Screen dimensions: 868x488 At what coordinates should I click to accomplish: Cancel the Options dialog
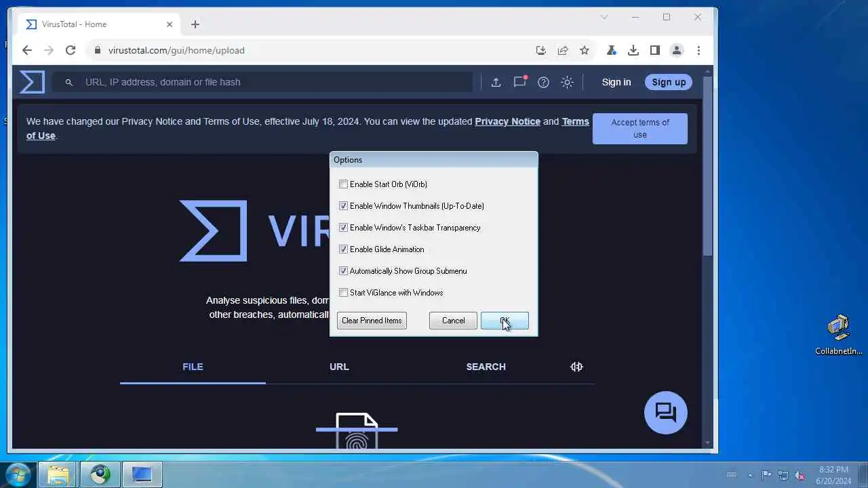[x=453, y=321]
